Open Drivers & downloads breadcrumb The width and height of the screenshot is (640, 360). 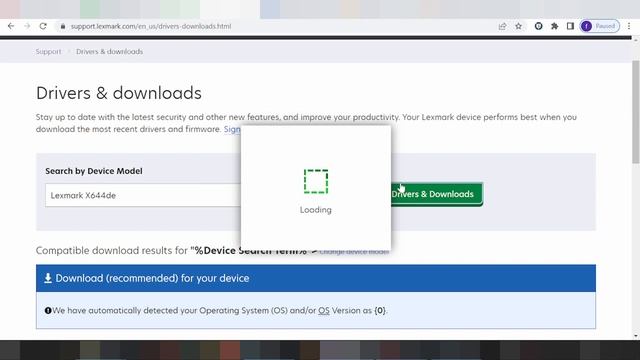(109, 51)
